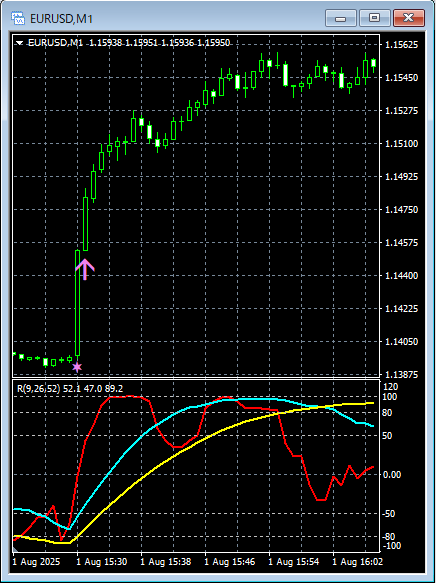
Task: Minimize the EURUSD,M1 chart window
Action: pyautogui.click(x=341, y=18)
